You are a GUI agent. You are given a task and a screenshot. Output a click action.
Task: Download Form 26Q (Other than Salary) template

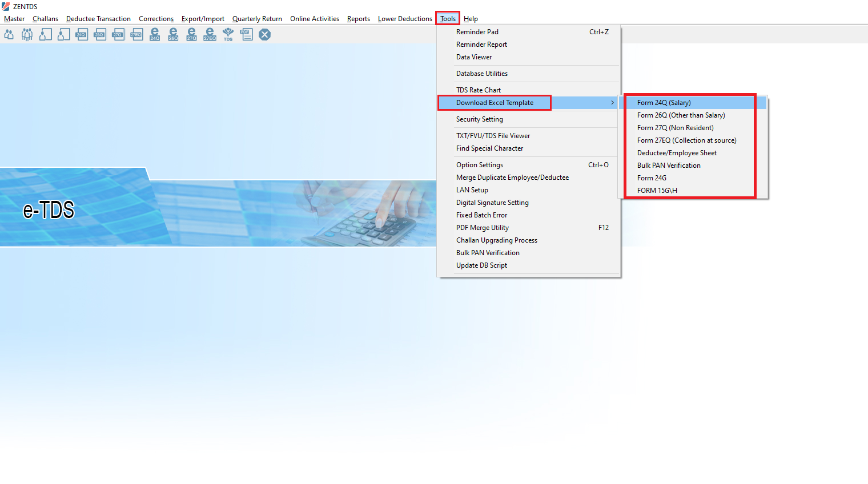[693, 115]
